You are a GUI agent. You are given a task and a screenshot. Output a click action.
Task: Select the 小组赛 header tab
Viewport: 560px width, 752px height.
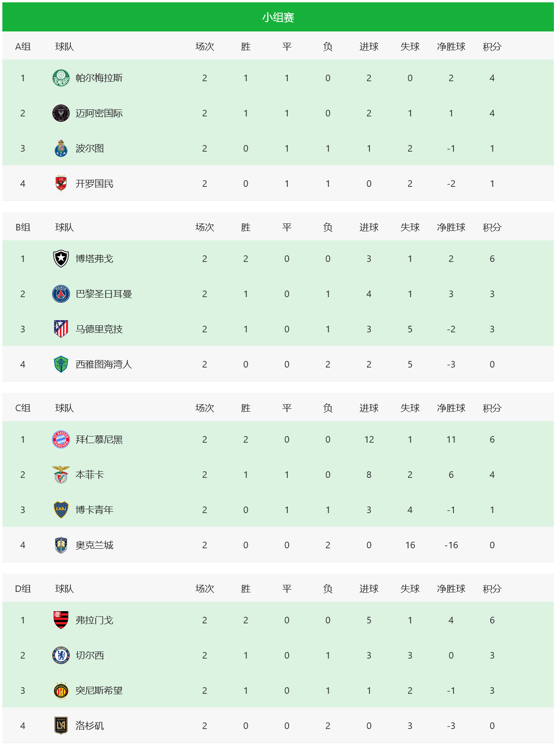click(278, 17)
